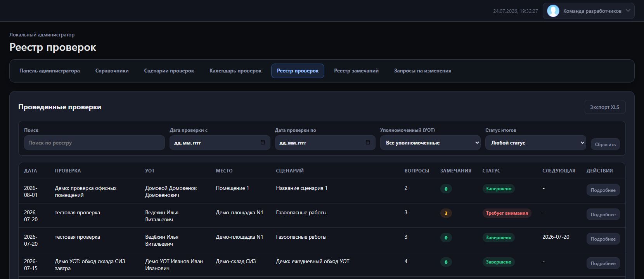Click the 'СТАТУС' column header
Screen dimensions: 644x279
(491, 170)
